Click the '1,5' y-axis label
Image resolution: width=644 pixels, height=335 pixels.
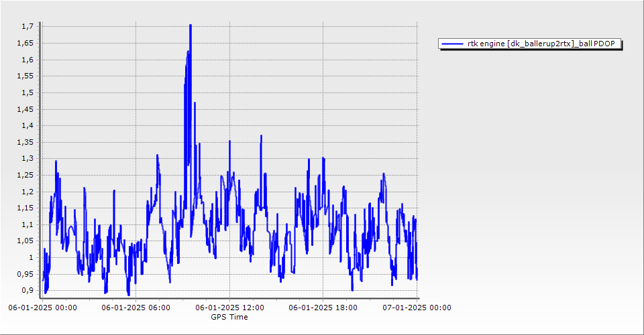[28, 92]
